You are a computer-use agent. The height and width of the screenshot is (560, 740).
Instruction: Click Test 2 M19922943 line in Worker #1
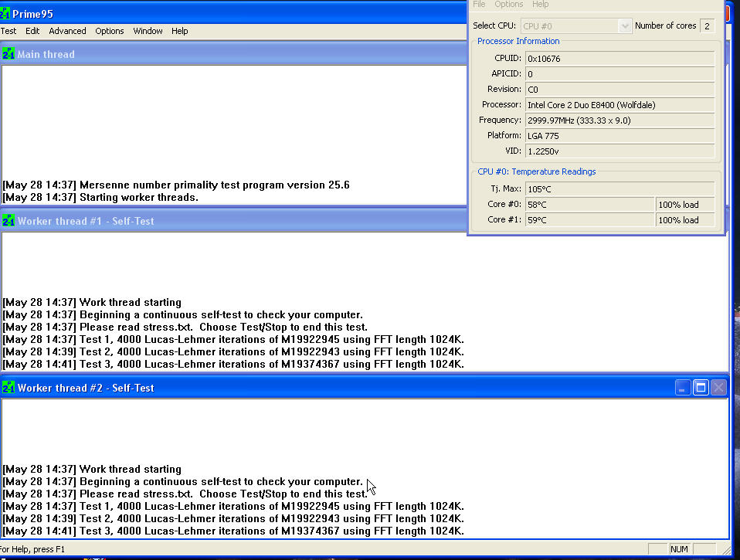pyautogui.click(x=233, y=352)
